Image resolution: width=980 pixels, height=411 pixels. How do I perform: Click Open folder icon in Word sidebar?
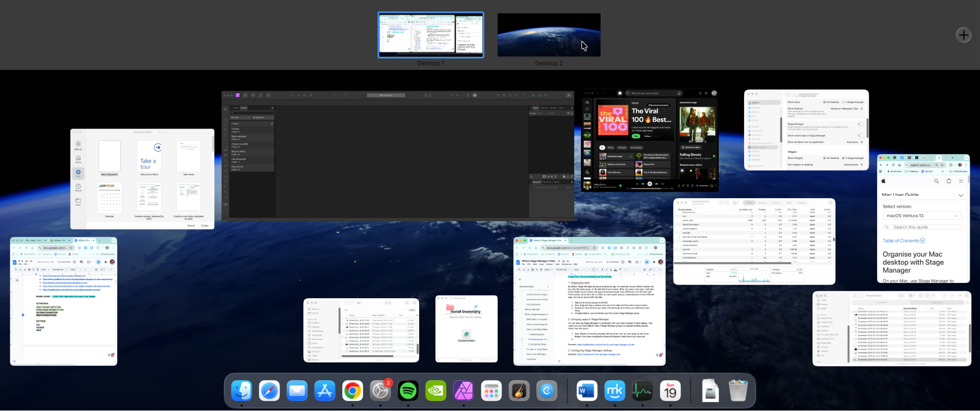click(78, 202)
